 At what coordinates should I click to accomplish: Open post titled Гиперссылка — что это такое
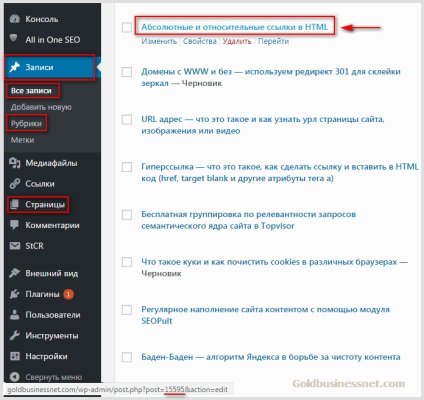(280, 172)
